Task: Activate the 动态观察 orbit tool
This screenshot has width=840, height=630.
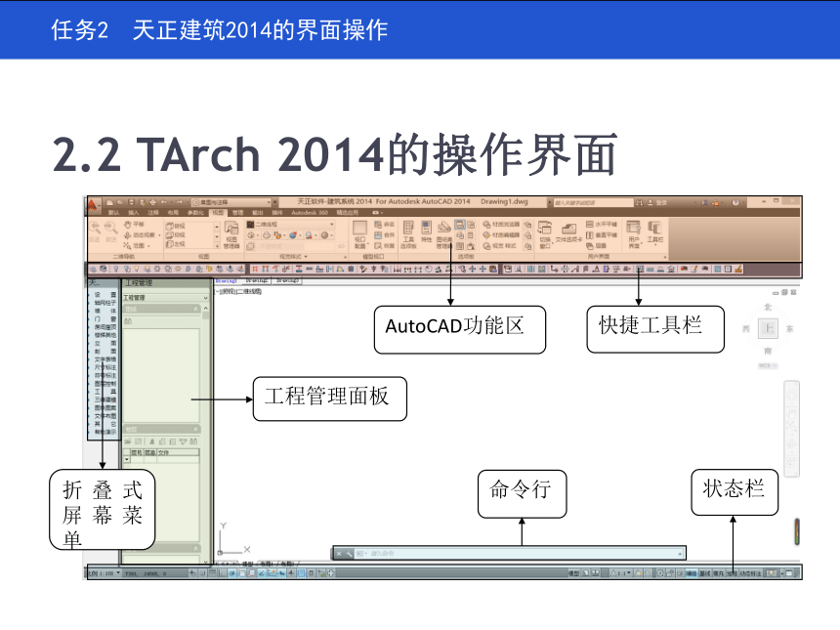Action: 142,235
